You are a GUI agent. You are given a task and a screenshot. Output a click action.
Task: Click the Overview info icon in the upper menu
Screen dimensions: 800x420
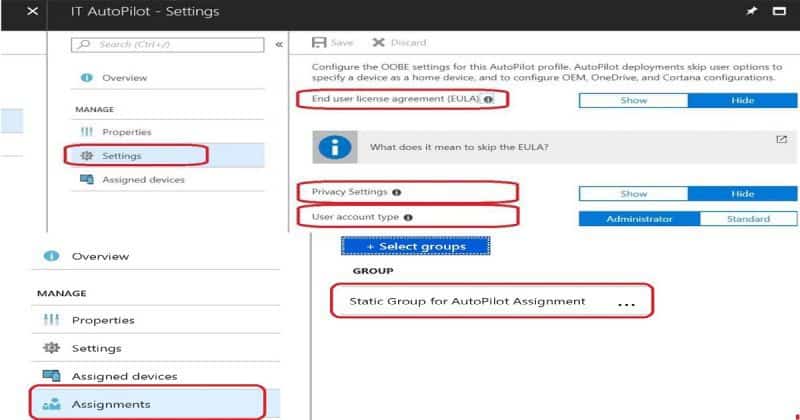coord(87,78)
